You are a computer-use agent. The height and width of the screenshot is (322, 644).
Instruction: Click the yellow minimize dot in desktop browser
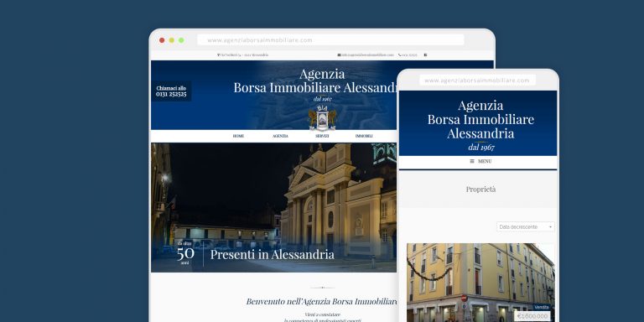[x=172, y=40]
